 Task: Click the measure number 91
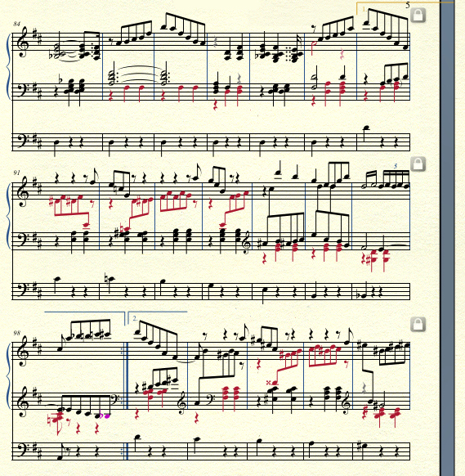16,173
